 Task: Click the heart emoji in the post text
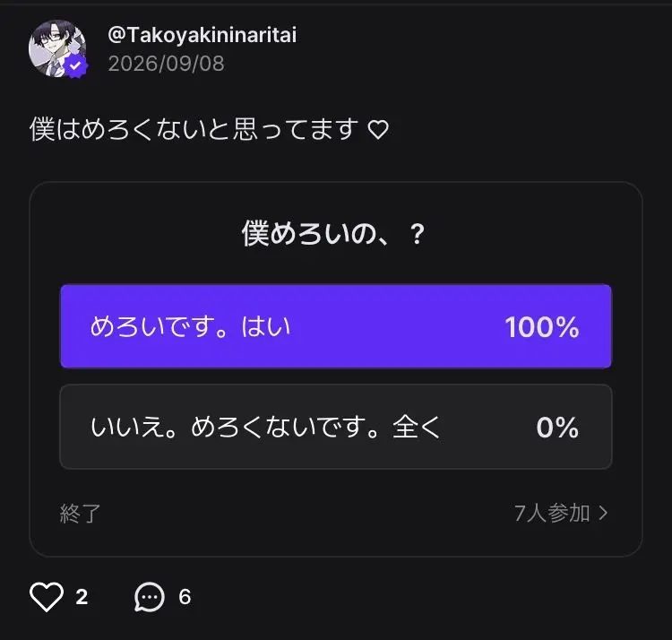pyautogui.click(x=378, y=130)
